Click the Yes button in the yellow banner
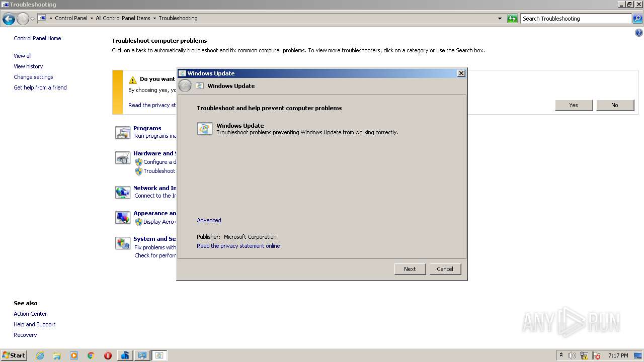 coord(574,105)
